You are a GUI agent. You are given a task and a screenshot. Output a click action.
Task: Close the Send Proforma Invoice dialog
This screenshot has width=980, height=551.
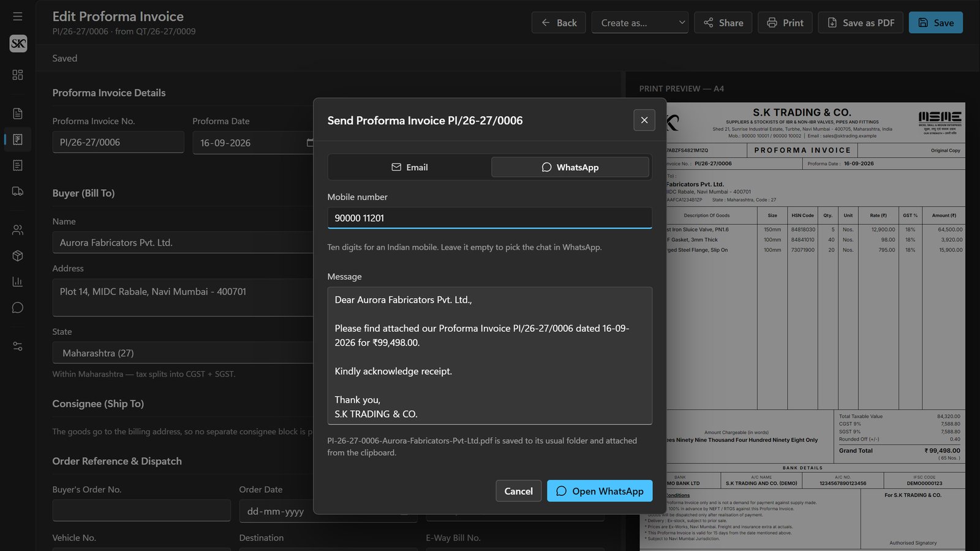coord(644,120)
